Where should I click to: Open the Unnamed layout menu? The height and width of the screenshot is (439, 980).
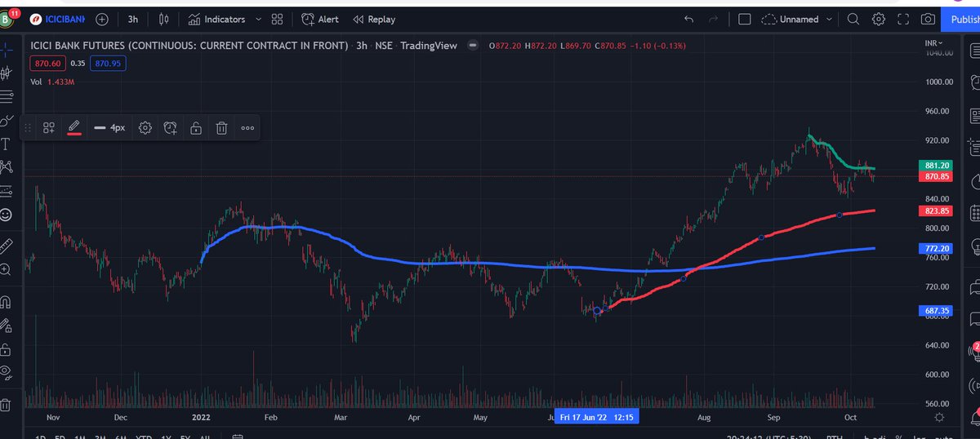796,19
